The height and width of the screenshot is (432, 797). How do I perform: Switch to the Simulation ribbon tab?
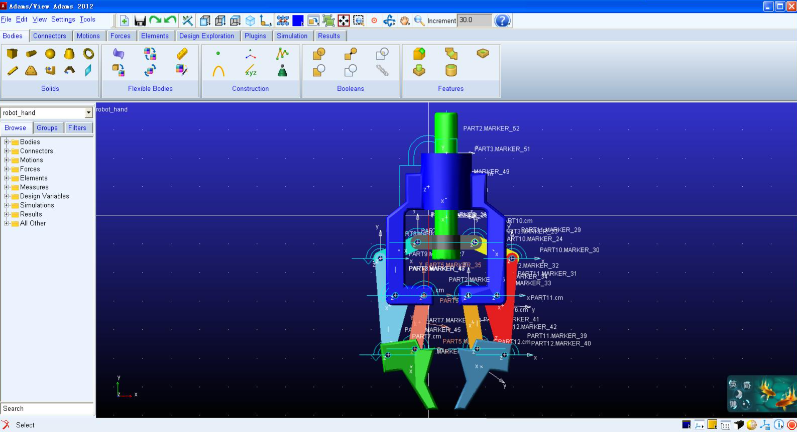click(x=292, y=36)
